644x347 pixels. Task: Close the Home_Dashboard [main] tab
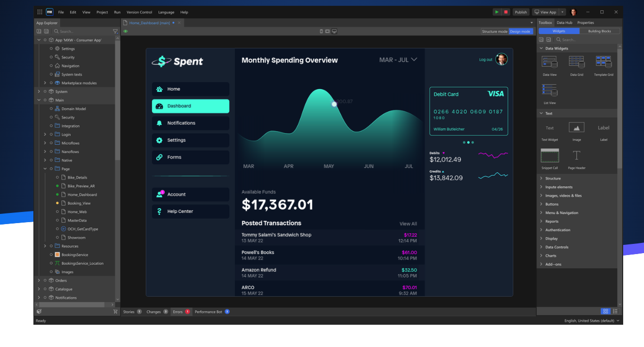click(x=179, y=23)
